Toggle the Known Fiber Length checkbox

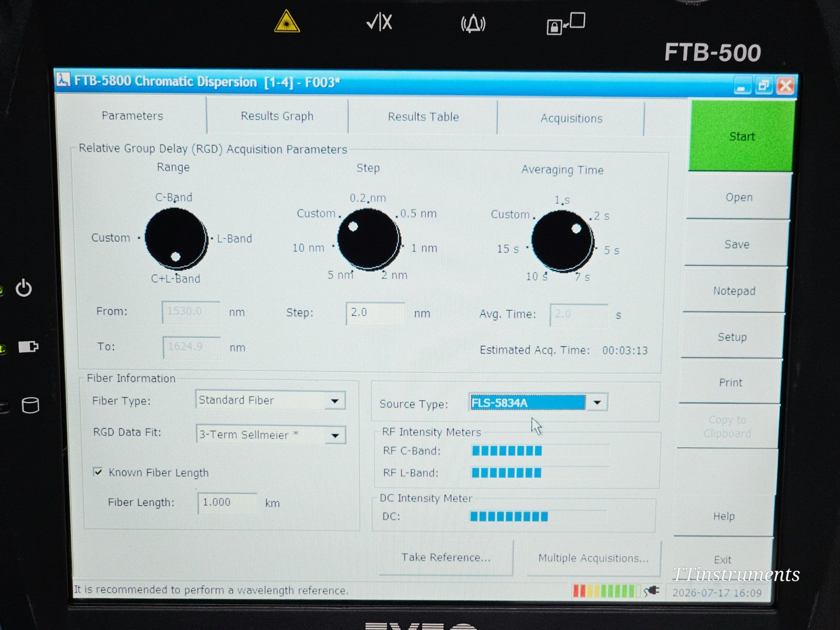pos(98,472)
